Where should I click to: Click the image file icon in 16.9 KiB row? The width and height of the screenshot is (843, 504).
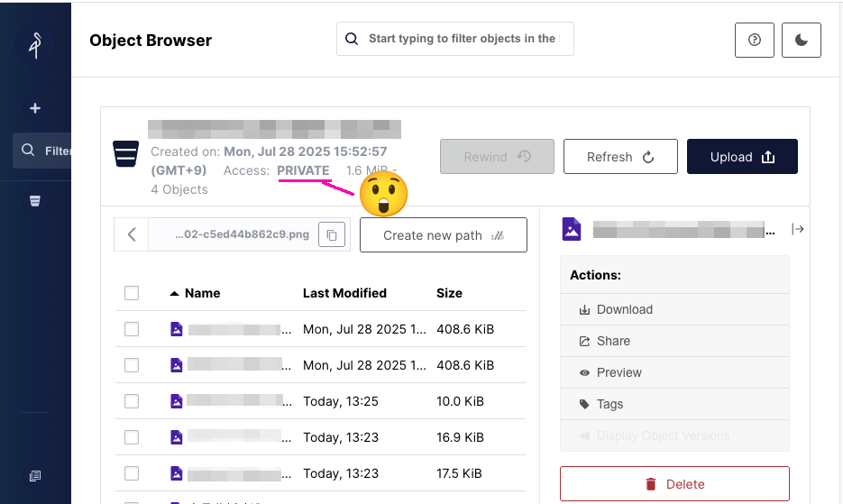pyautogui.click(x=177, y=437)
